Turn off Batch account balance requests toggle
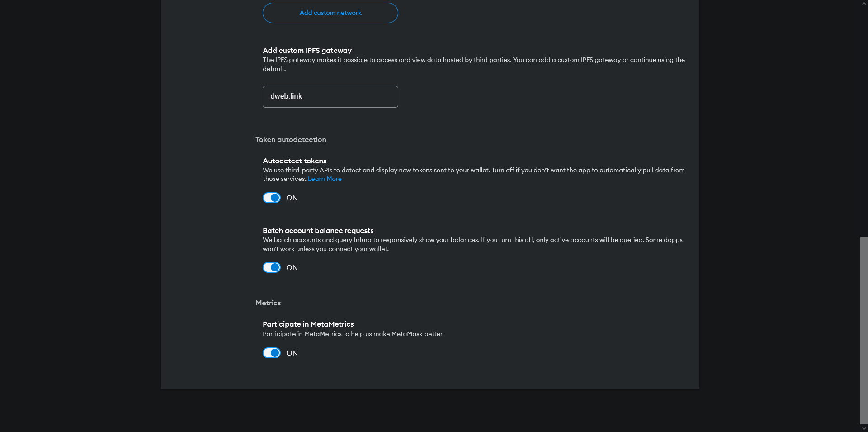868x432 pixels. [272, 268]
